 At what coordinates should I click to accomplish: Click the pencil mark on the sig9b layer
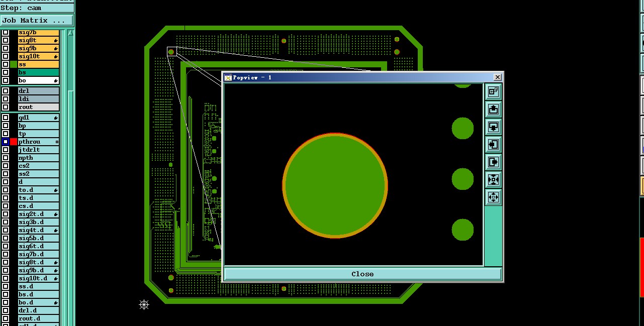[x=56, y=48]
